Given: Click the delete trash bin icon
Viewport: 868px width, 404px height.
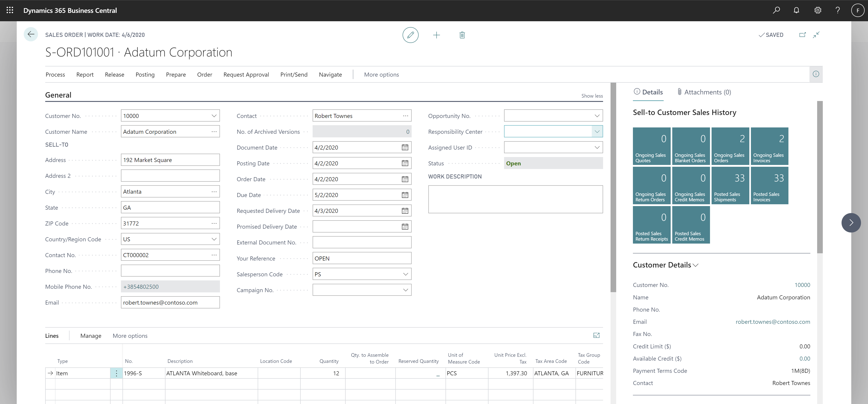Looking at the screenshot, I should [463, 35].
